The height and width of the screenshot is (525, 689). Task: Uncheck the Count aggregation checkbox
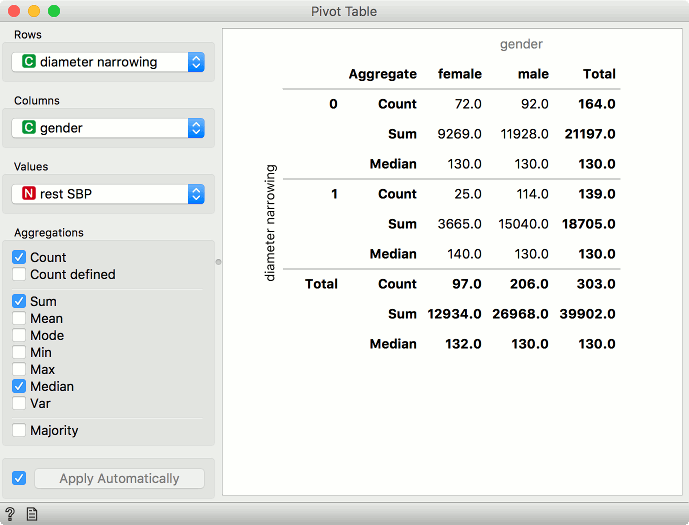point(20,258)
